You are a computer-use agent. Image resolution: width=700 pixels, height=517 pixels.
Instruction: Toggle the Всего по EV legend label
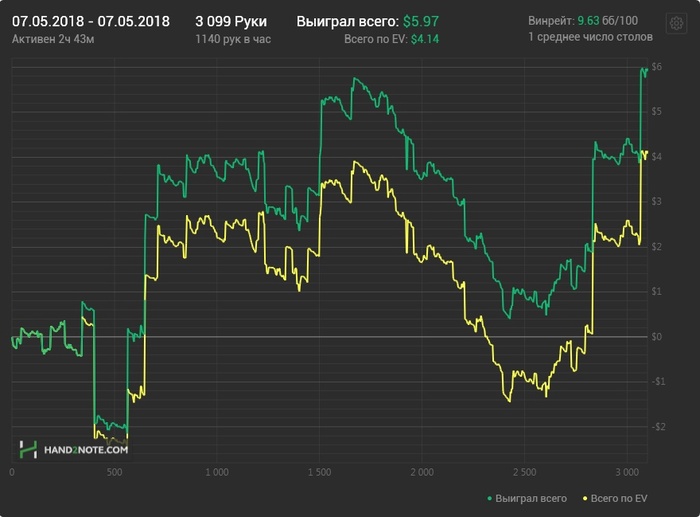[619, 498]
